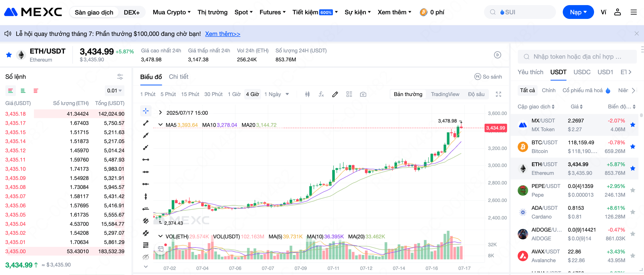Image resolution: width=644 pixels, height=275 pixels.
Task: Favorite the PEPE/USDT pair star
Action: (x=633, y=190)
